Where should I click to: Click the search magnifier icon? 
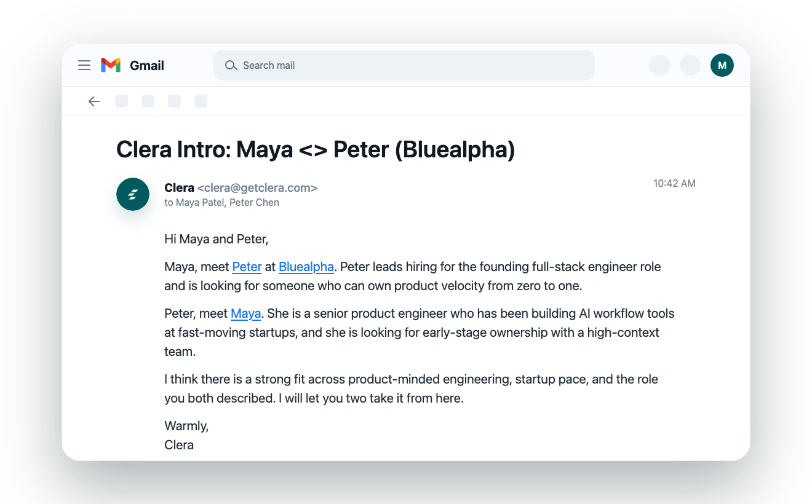(x=231, y=65)
